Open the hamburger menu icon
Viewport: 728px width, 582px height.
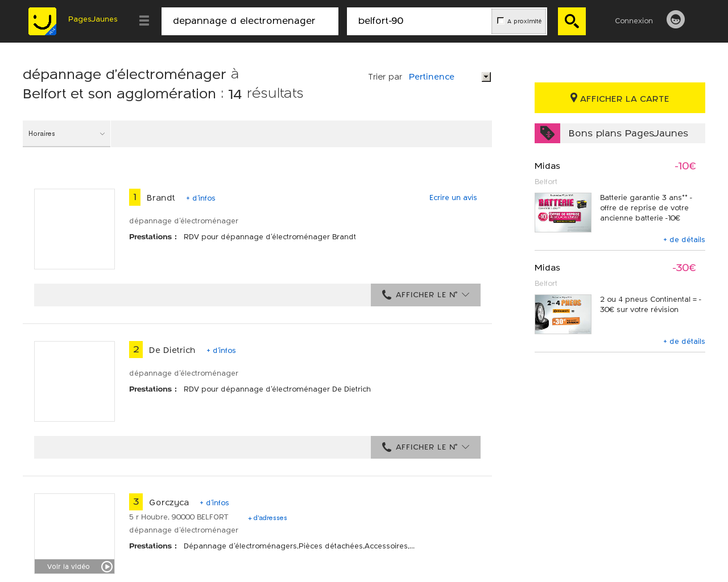pyautogui.click(x=144, y=21)
